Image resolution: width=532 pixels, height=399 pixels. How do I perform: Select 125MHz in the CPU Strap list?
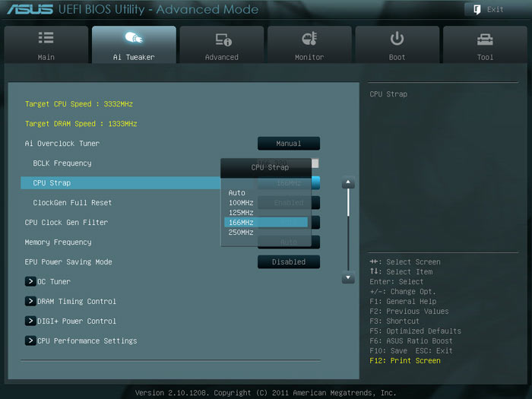pyautogui.click(x=241, y=213)
